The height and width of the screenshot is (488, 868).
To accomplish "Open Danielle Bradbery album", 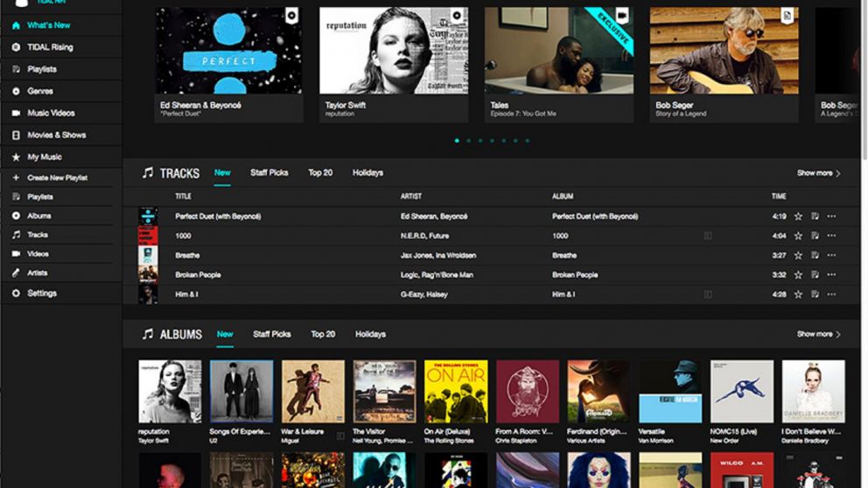I will 813,392.
